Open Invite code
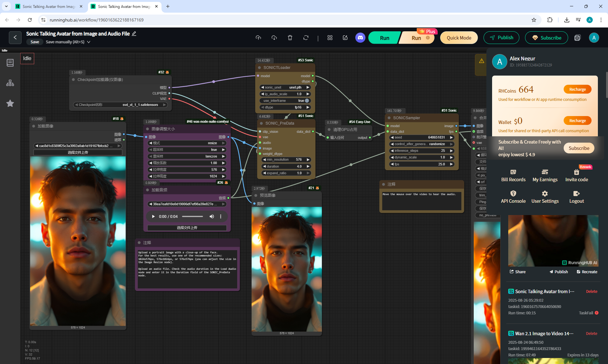608x364 pixels. 577,176
